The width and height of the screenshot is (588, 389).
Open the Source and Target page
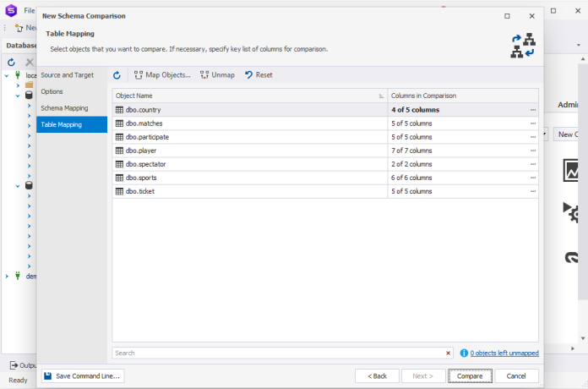pos(67,75)
